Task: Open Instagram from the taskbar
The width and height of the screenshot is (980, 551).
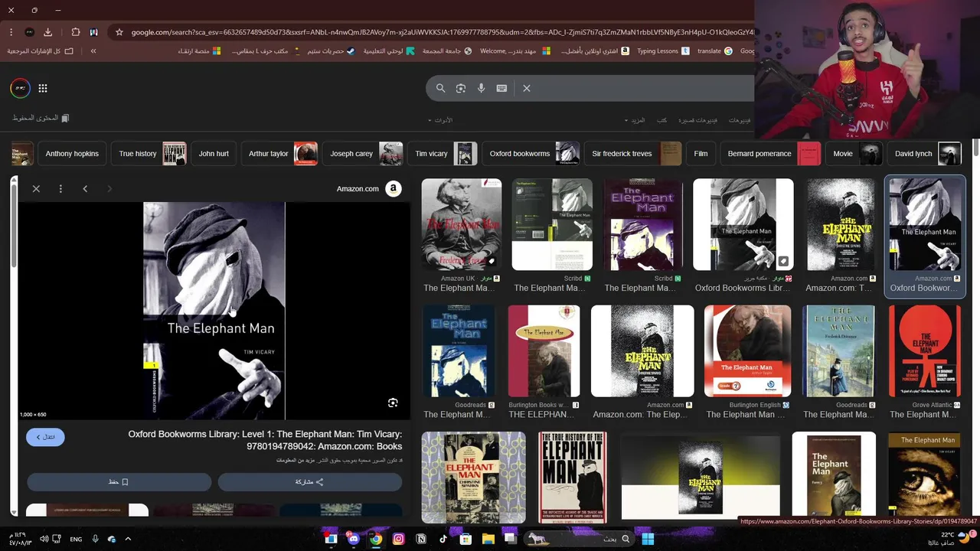Action: click(398, 539)
